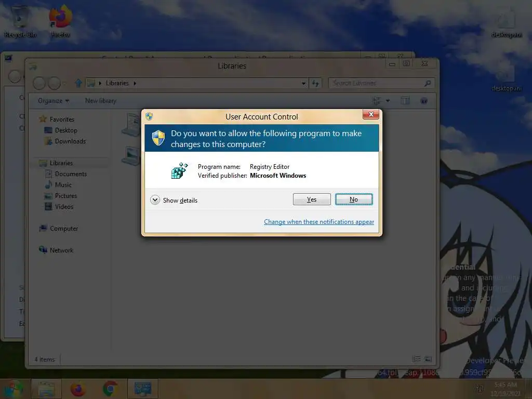Close the User Account Control dialog

pos(371,114)
